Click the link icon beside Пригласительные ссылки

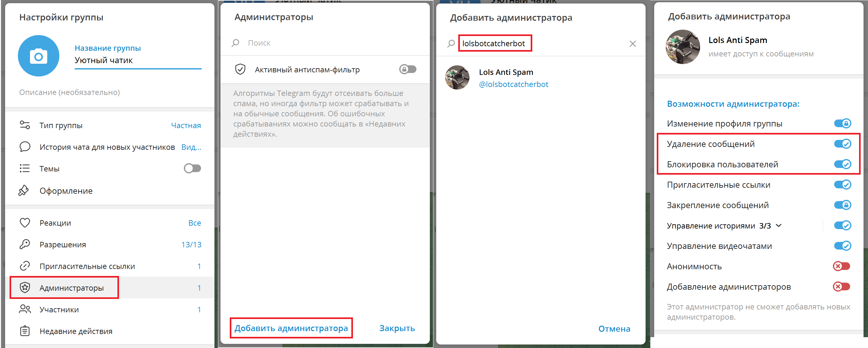click(x=25, y=266)
